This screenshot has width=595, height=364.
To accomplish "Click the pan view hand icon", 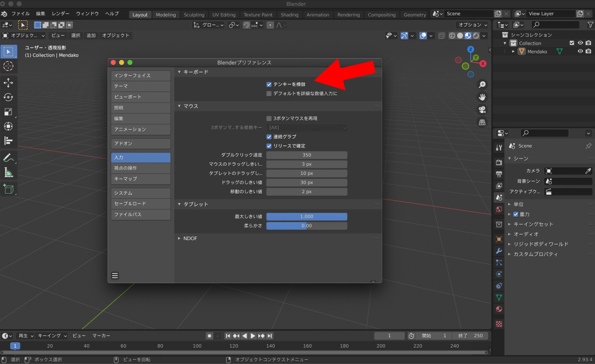I will point(482,97).
